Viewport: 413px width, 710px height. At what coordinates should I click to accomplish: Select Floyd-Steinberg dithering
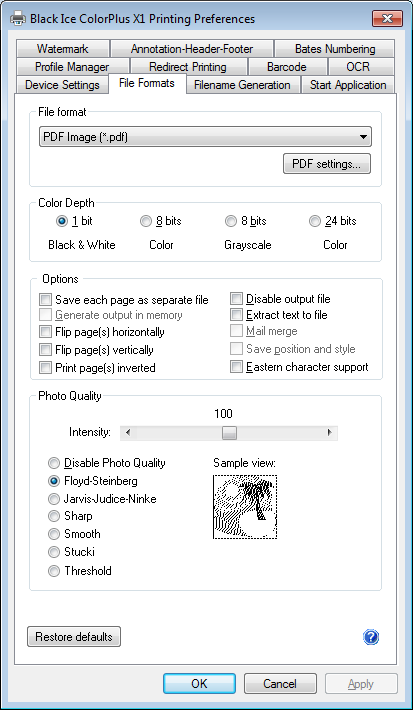pos(93,481)
